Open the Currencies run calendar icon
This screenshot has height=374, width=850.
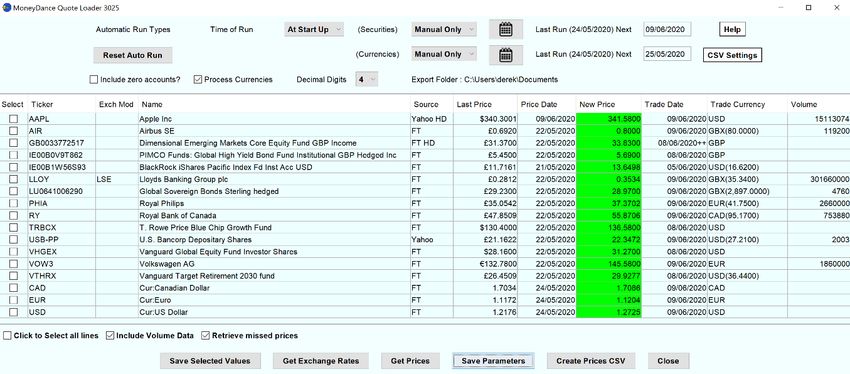click(506, 54)
